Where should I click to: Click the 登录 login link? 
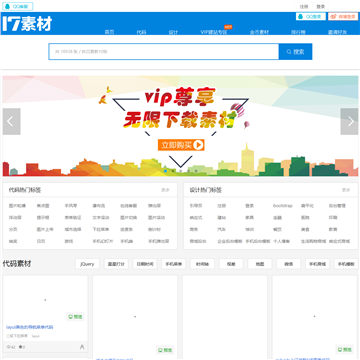(320, 6)
